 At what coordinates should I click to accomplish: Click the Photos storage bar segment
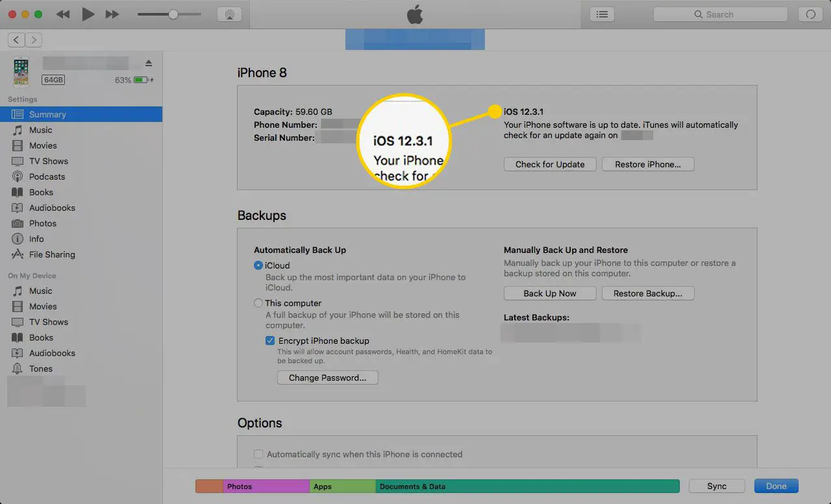(266, 486)
